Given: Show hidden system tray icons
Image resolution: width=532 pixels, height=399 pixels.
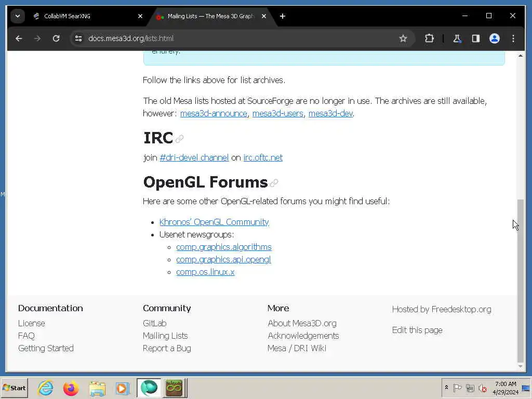Looking at the screenshot, I should click(x=446, y=388).
